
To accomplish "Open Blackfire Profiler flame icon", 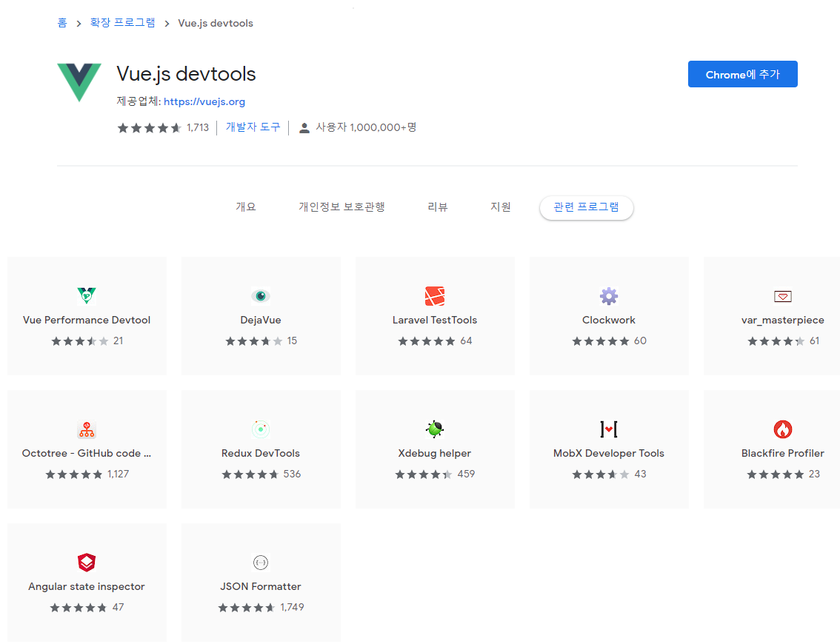I will (783, 429).
